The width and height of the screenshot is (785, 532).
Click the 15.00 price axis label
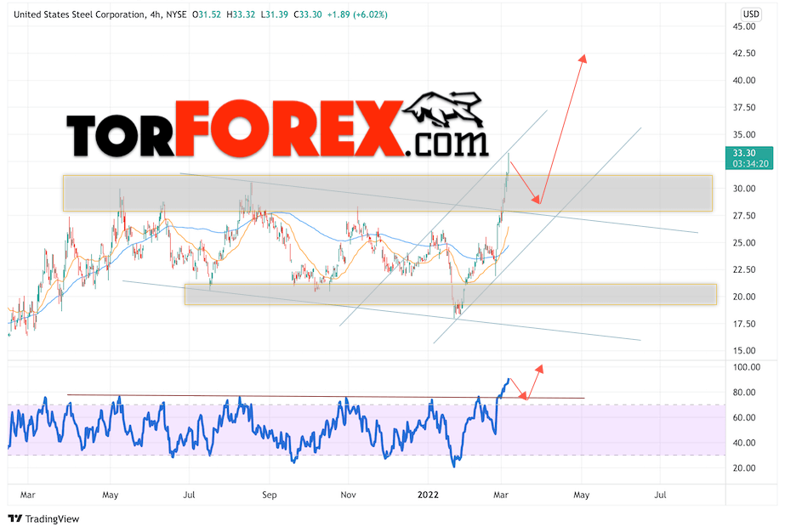(744, 350)
